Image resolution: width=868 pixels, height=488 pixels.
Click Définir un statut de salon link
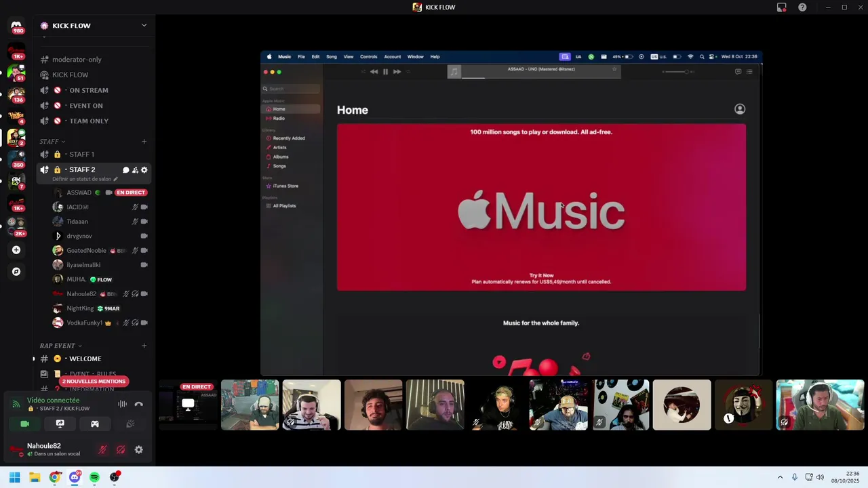pyautogui.click(x=81, y=180)
